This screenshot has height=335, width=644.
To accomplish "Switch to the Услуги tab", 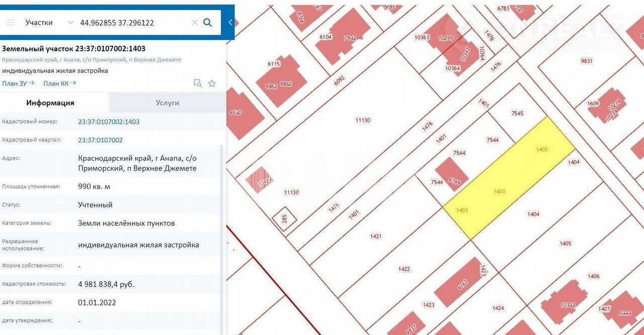I will click(x=167, y=103).
